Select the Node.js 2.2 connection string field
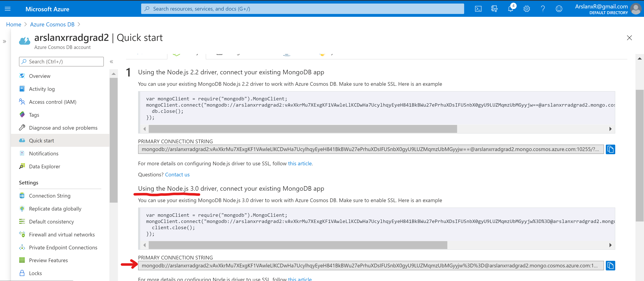Viewport: 644px width, 281px height. [x=371, y=149]
